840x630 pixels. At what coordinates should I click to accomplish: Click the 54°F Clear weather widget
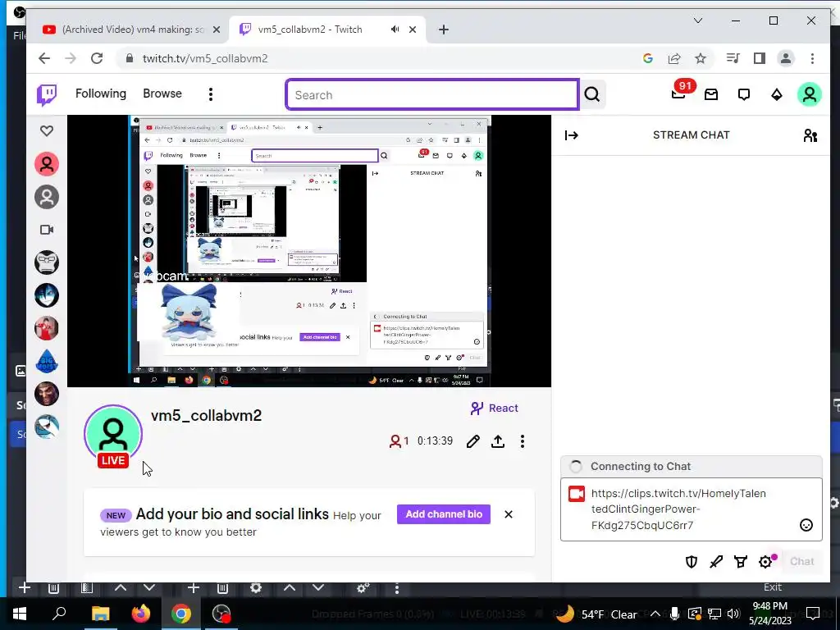(597, 614)
